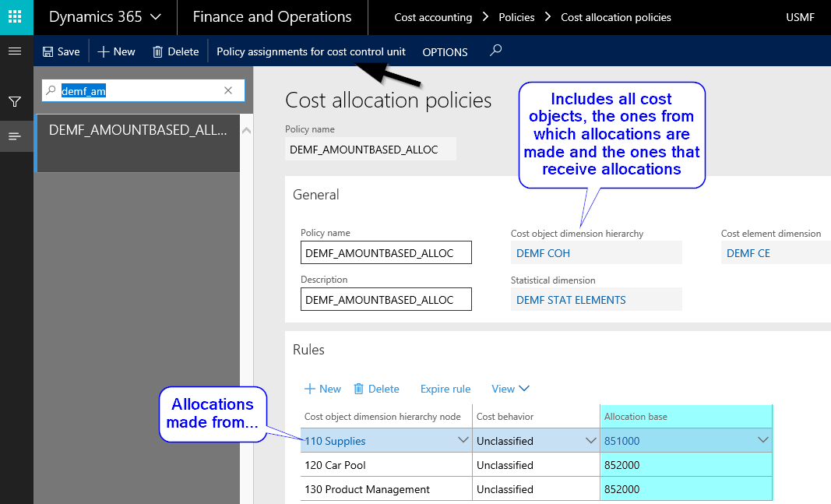The height and width of the screenshot is (504, 831).
Task: Navigate to Cost accounting breadcrumb
Action: [x=433, y=17]
